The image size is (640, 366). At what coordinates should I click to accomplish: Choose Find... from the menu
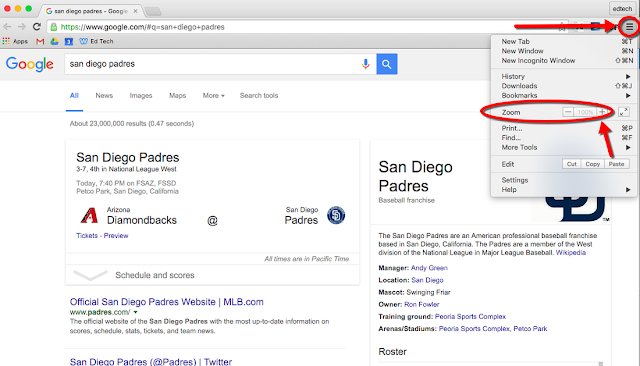565,138
